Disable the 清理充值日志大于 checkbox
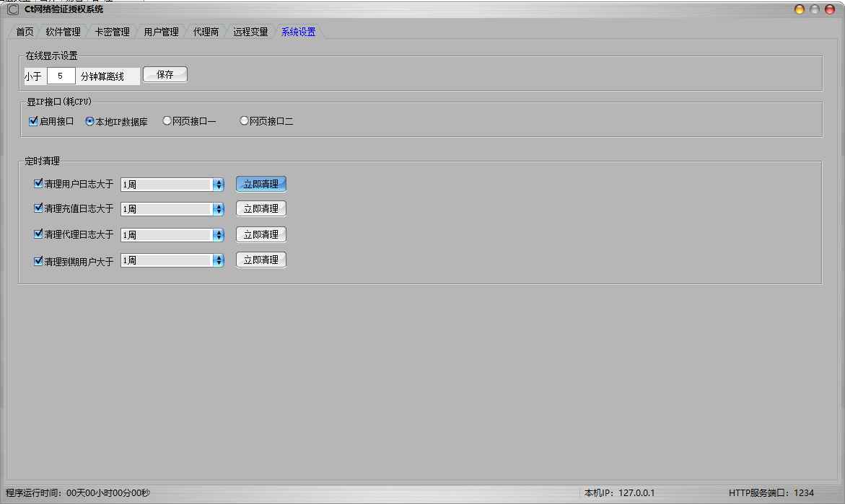Image resolution: width=845 pixels, height=504 pixels. (39, 208)
